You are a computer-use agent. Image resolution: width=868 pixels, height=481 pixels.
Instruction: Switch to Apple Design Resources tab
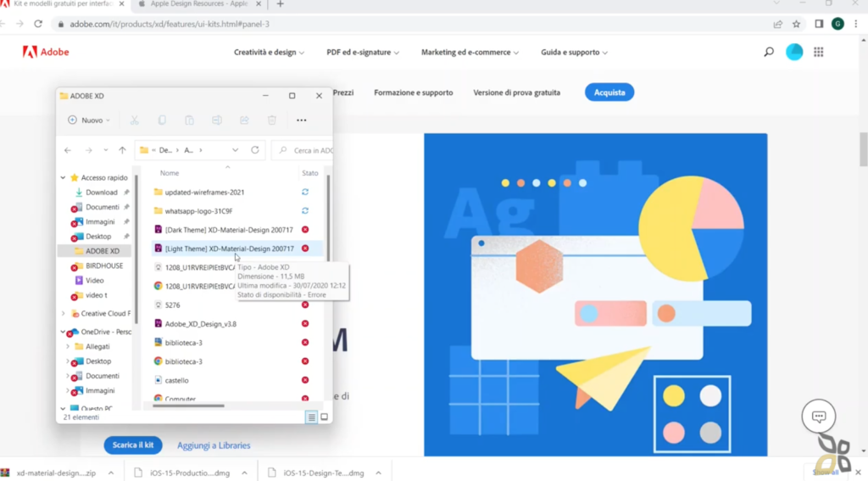(198, 4)
